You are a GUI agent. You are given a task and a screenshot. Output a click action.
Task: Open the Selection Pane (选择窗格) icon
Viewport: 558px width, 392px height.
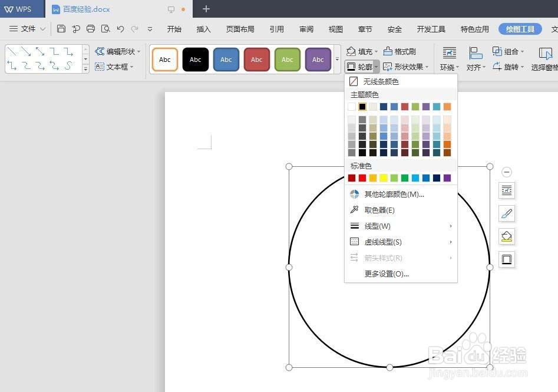pos(544,56)
